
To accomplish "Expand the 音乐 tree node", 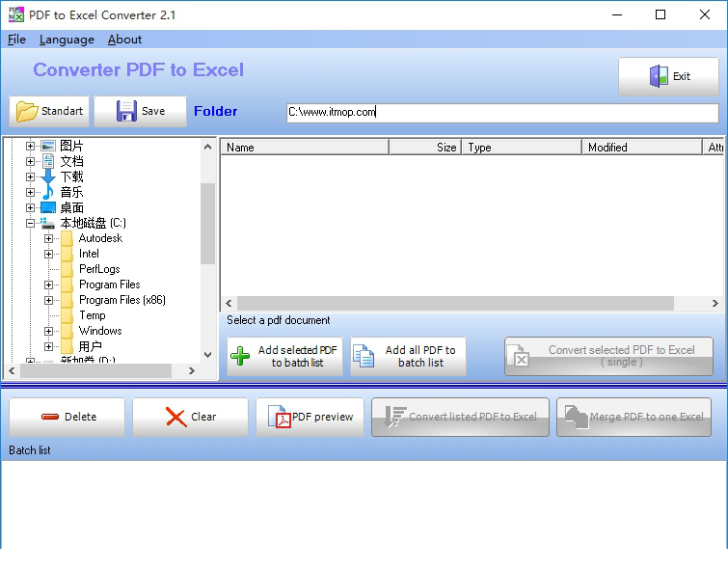I will pyautogui.click(x=30, y=192).
